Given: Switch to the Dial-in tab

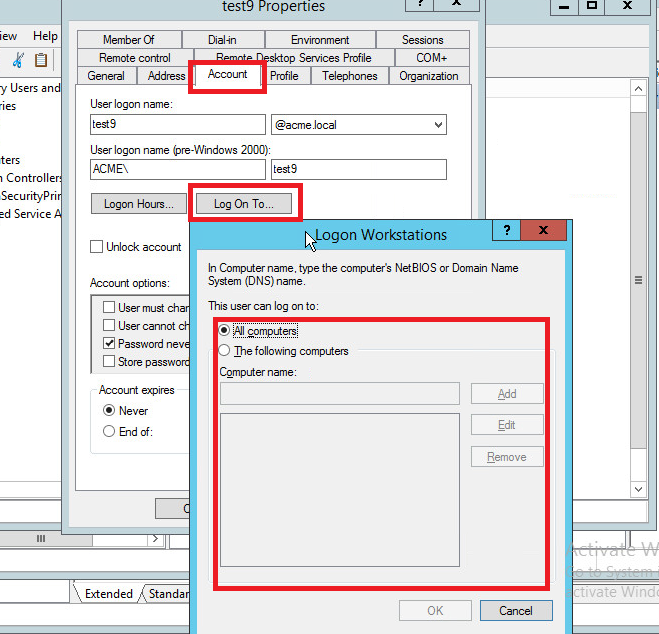Looking at the screenshot, I should click(223, 39).
